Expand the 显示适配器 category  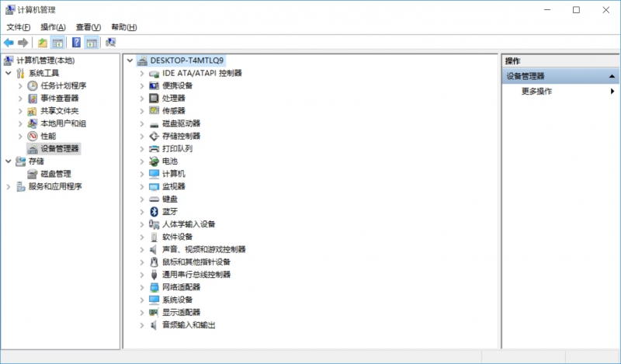tap(141, 312)
